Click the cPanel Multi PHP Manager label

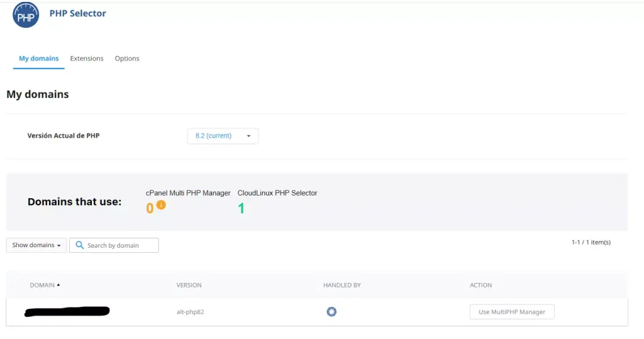[188, 192]
